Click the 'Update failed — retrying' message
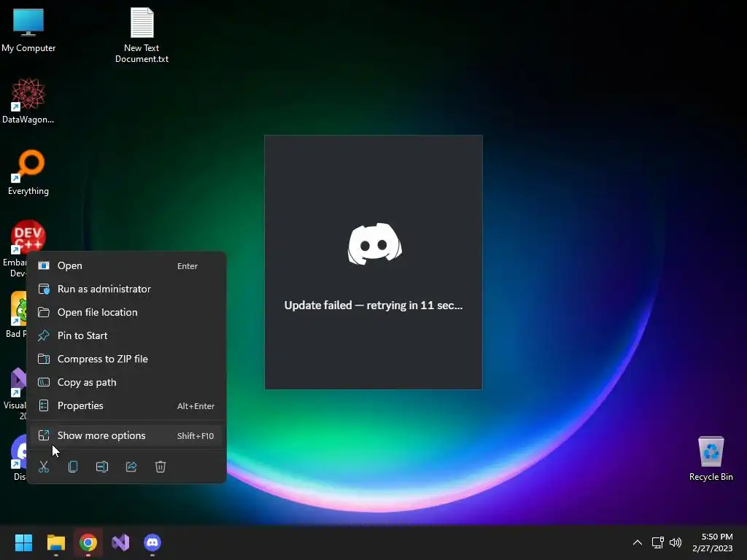This screenshot has height=560, width=747. tap(373, 306)
